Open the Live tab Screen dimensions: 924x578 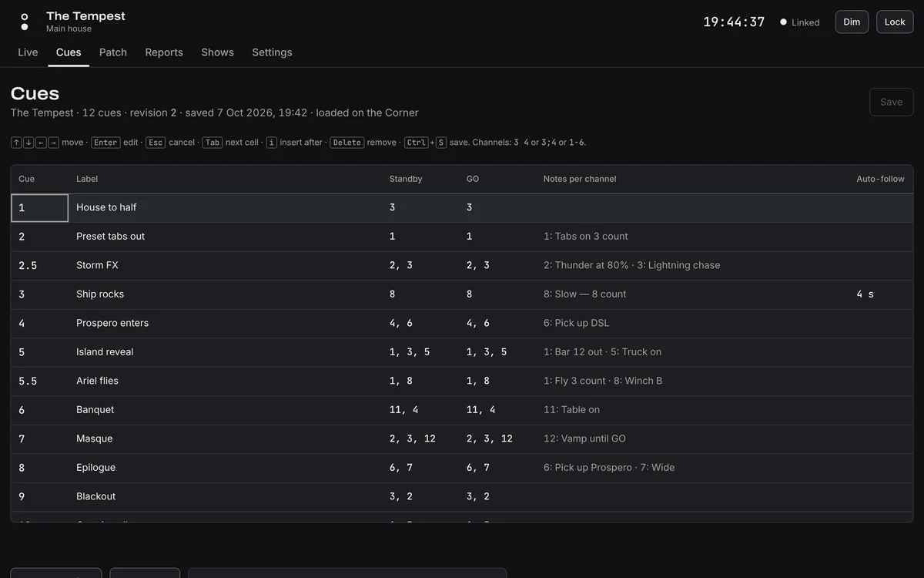tap(28, 52)
